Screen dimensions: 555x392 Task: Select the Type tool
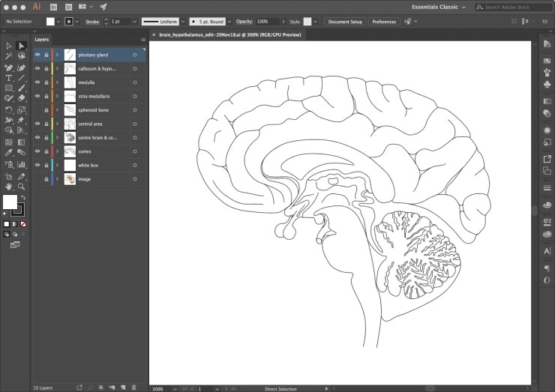9,77
